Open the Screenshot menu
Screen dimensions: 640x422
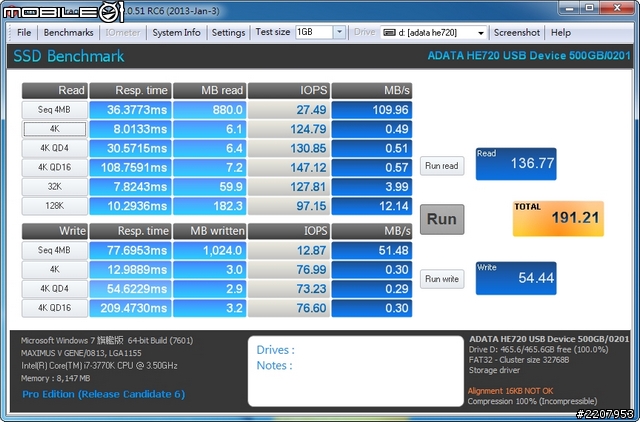click(517, 33)
